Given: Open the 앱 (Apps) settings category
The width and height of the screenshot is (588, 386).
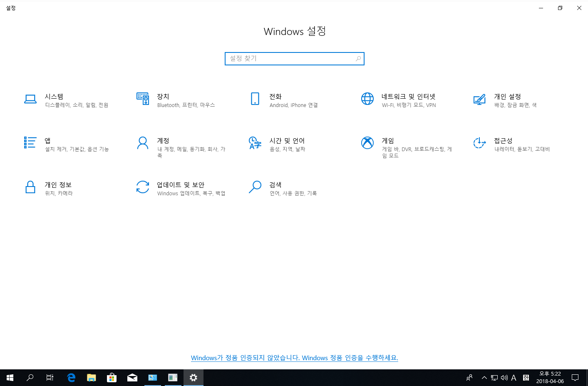Looking at the screenshot, I should pyautogui.click(x=67, y=144).
